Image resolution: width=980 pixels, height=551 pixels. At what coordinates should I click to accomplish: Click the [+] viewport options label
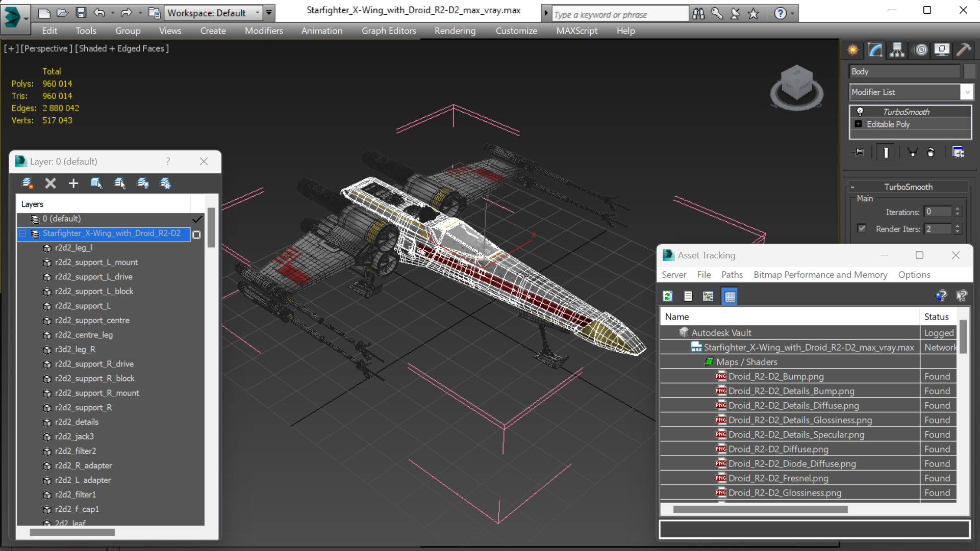pos(11,48)
